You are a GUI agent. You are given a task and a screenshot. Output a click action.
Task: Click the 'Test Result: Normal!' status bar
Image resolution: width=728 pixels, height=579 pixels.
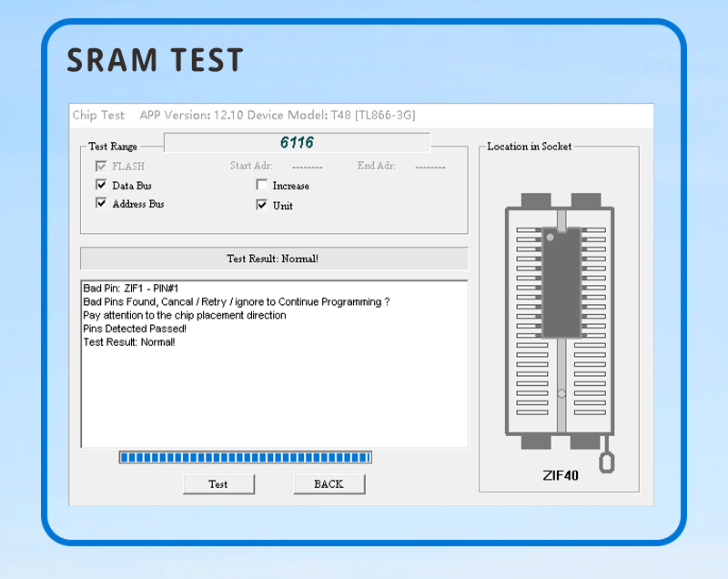[x=273, y=259]
